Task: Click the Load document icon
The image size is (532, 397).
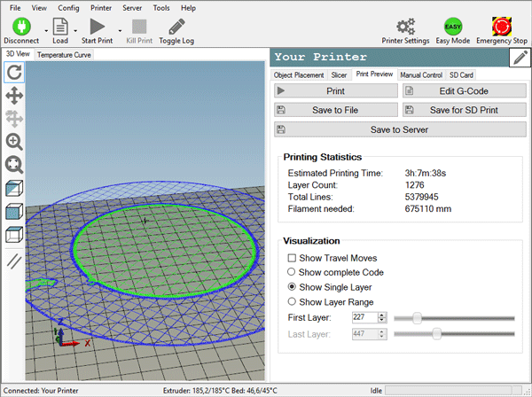Action: click(60, 27)
